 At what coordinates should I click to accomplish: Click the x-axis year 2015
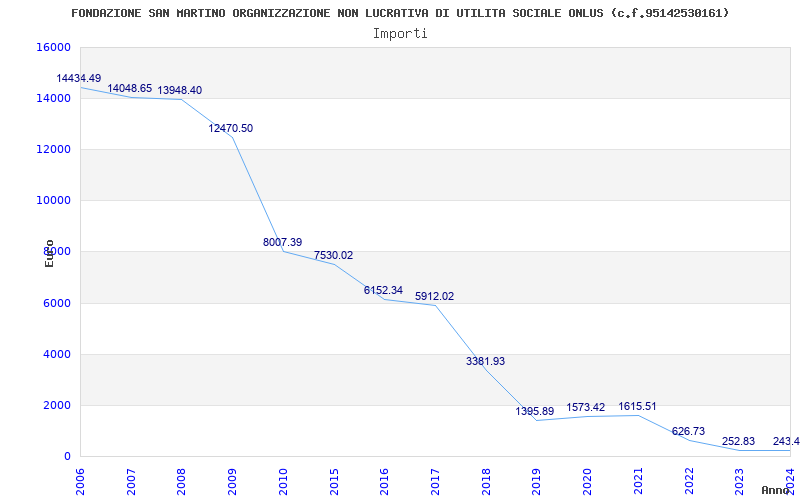[x=334, y=482]
